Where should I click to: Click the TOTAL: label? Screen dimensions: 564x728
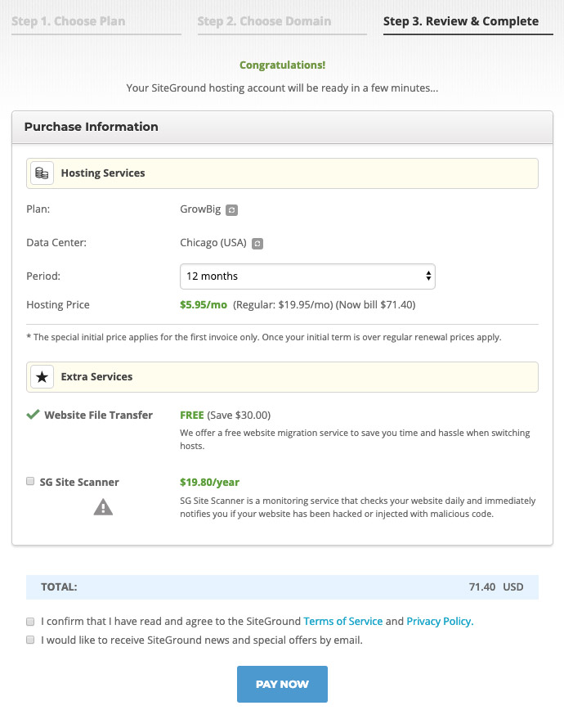pos(59,586)
